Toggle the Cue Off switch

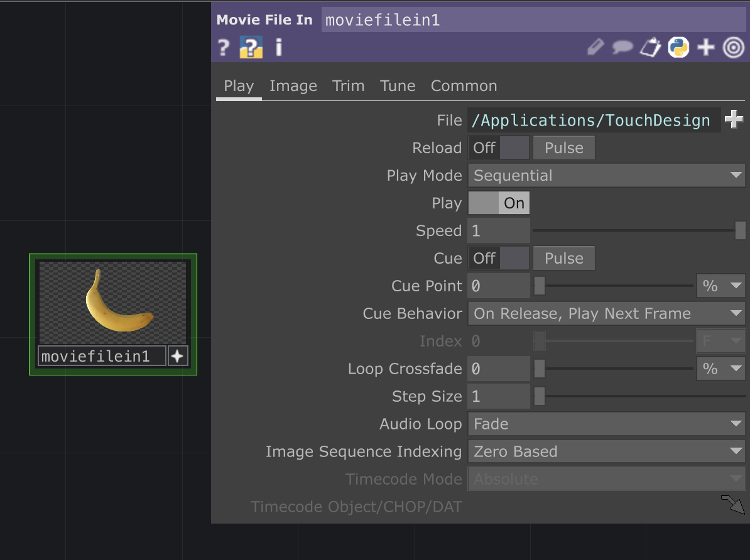pos(499,259)
